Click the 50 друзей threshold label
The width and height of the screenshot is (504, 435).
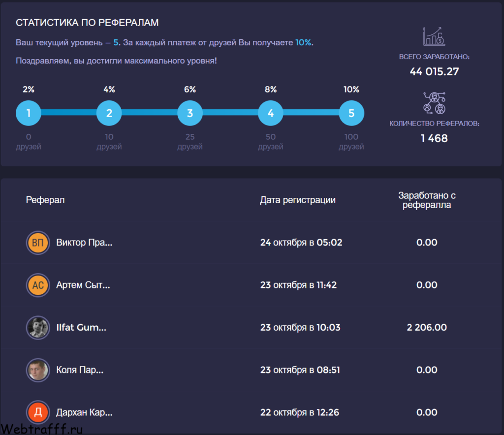[271, 142]
